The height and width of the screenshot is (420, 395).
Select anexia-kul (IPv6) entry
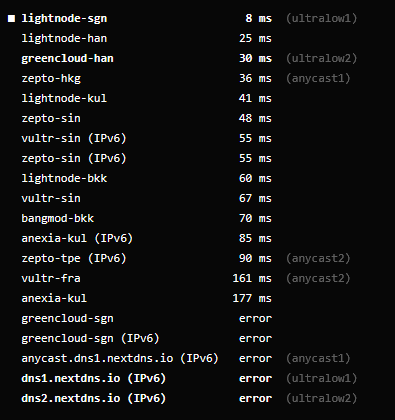(77, 238)
